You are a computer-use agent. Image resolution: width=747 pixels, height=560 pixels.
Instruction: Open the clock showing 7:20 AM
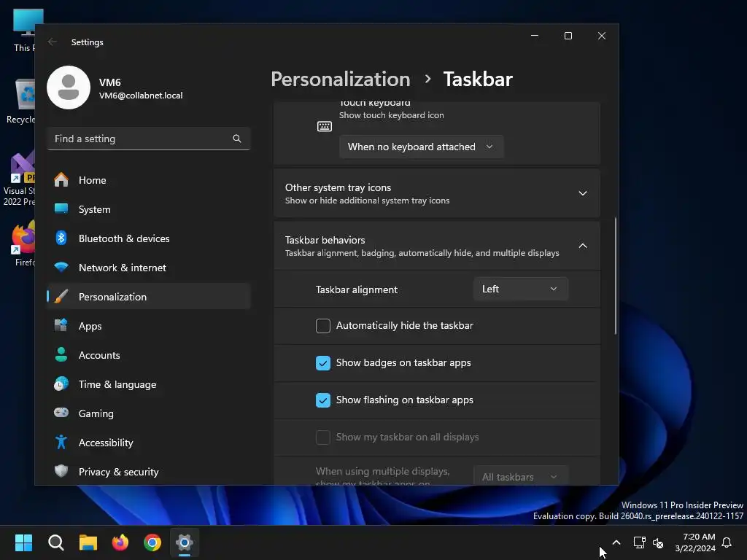click(695, 542)
